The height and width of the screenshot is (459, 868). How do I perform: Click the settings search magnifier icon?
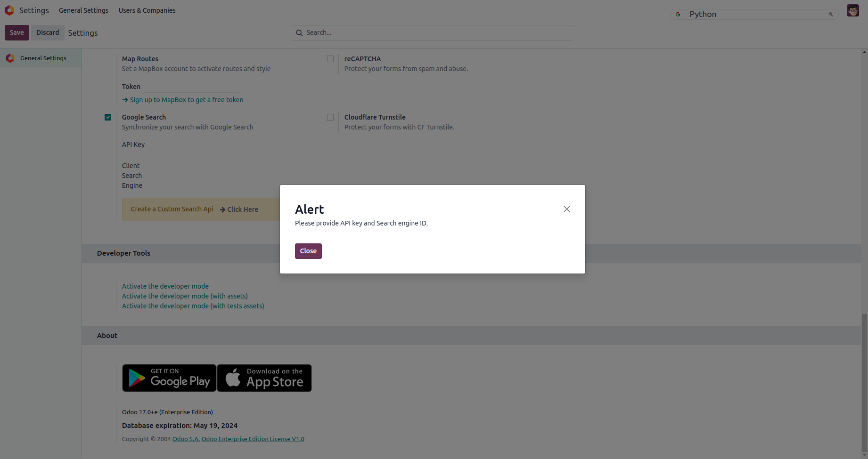click(299, 33)
